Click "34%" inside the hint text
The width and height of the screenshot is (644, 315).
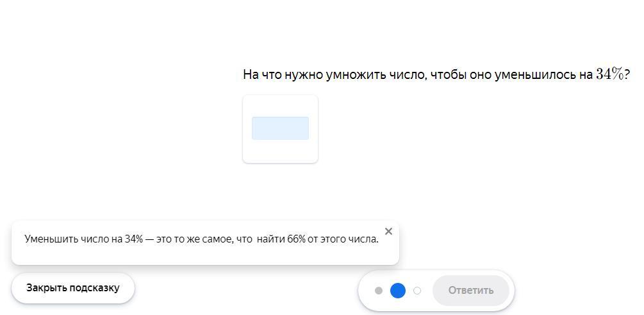tap(134, 239)
